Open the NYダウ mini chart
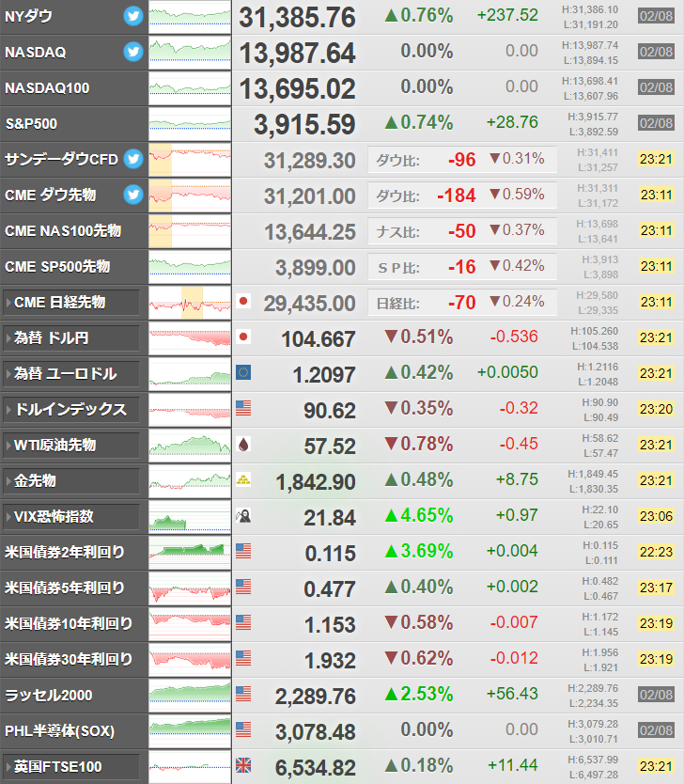 190,17
